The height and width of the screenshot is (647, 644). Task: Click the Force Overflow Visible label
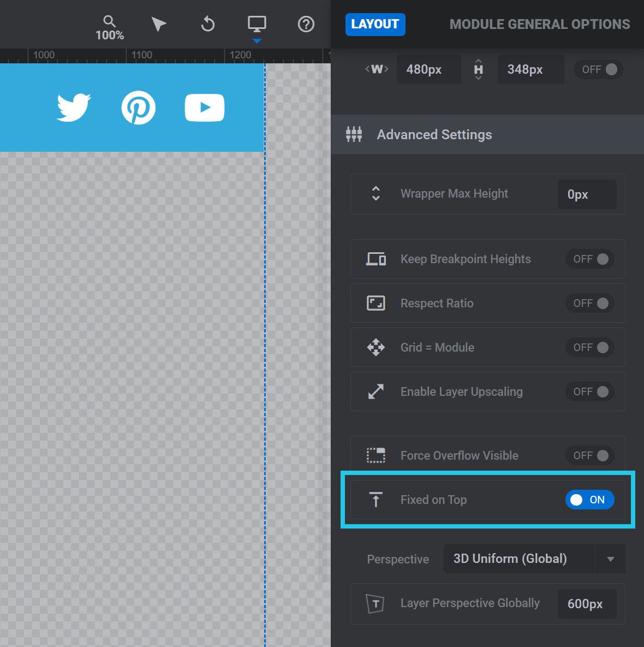(459, 455)
